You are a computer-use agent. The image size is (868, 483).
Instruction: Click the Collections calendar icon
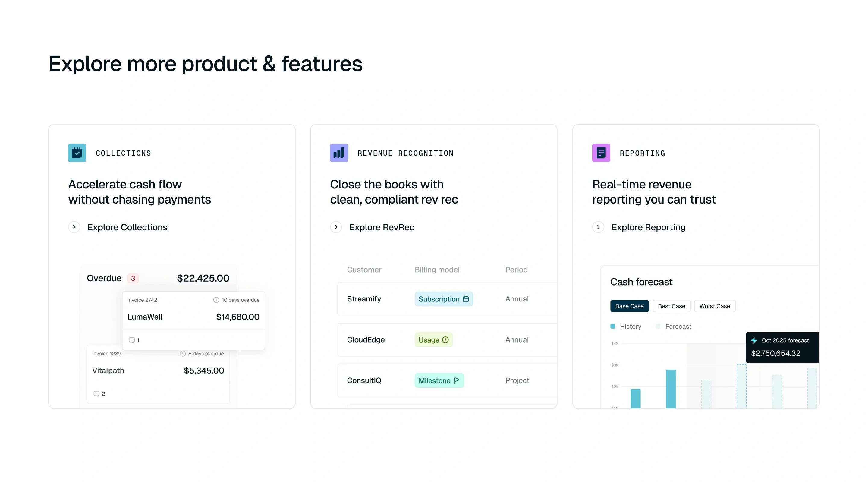tap(77, 153)
